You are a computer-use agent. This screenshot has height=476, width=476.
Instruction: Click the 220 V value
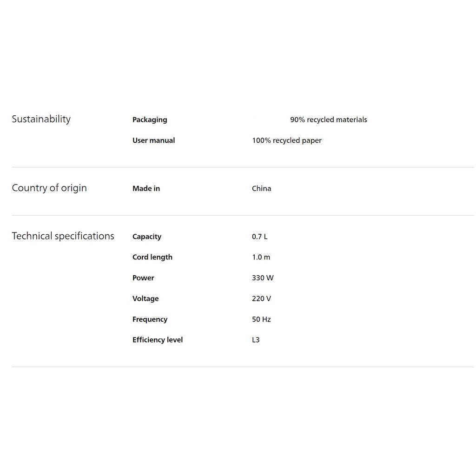(261, 298)
